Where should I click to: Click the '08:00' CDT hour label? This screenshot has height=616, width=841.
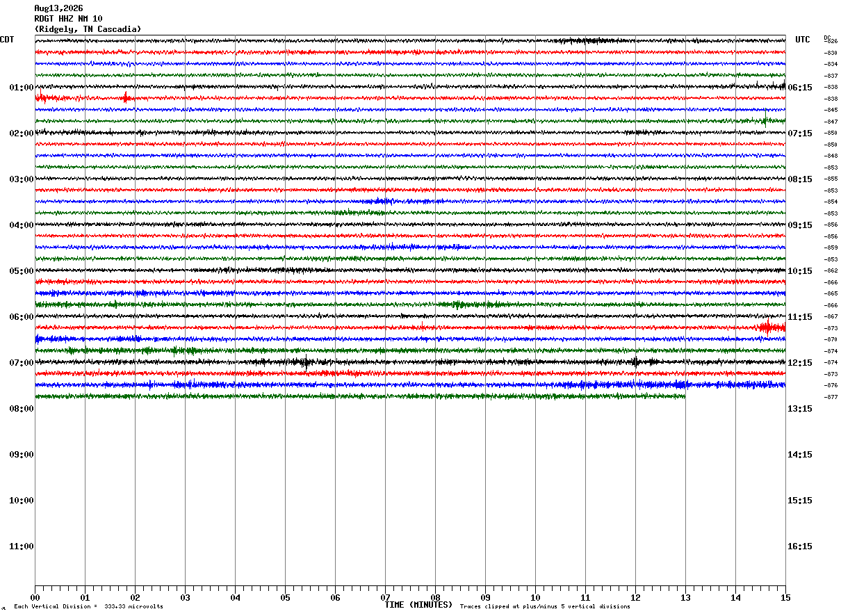click(21, 409)
